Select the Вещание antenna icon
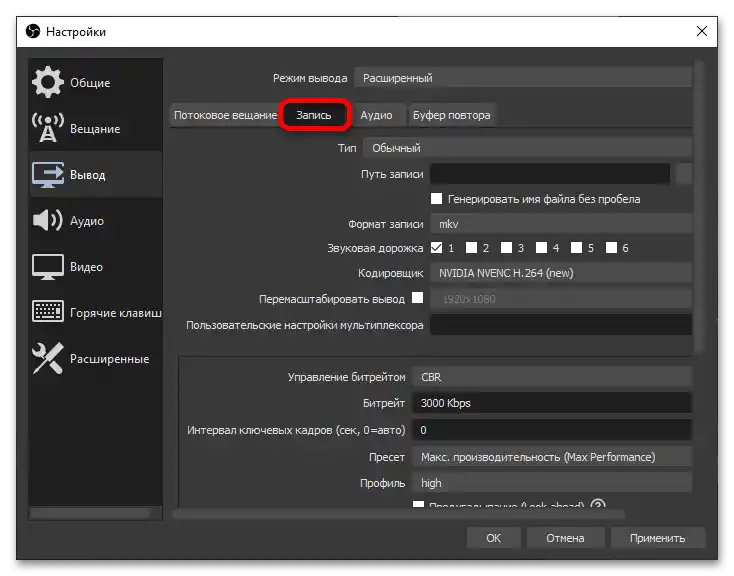Viewport: 734px width, 576px height. point(47,127)
